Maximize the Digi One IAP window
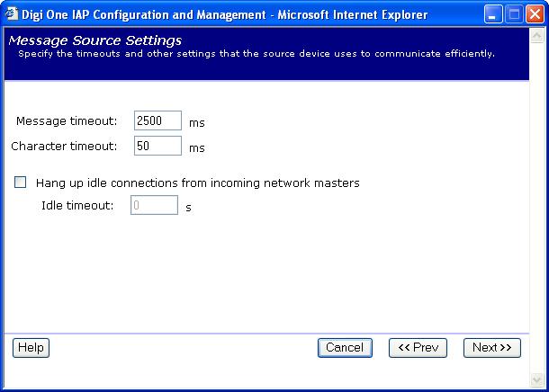Image resolution: width=549 pixels, height=392 pixels. 513,14
